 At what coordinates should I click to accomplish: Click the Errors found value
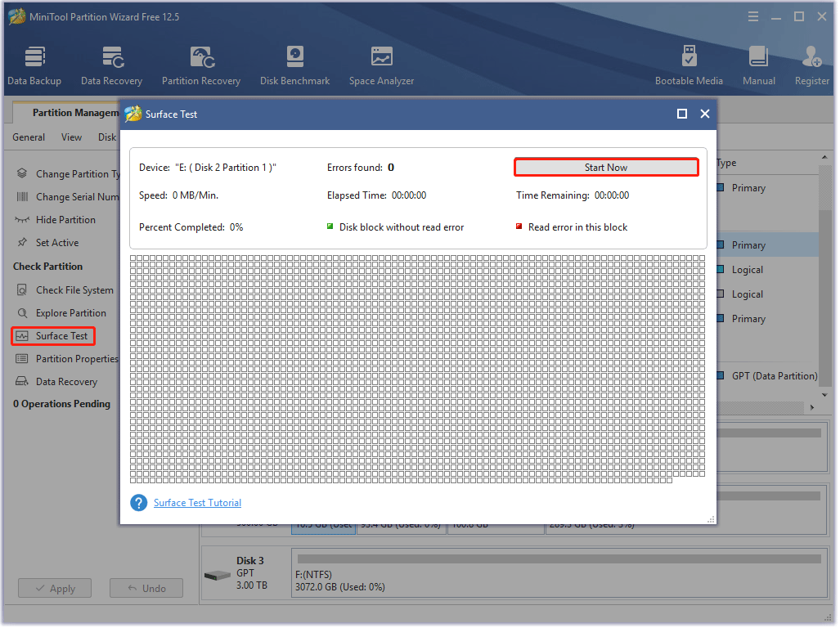point(392,168)
